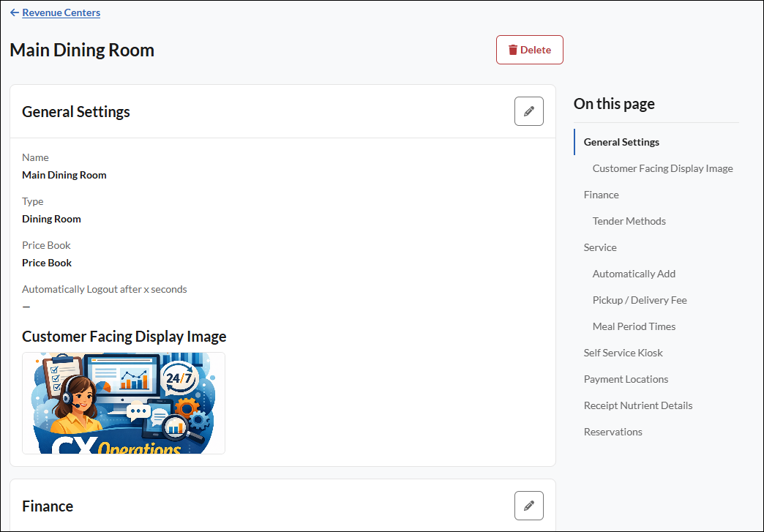
Task: Click the bold Price Book value
Action: 47,263
